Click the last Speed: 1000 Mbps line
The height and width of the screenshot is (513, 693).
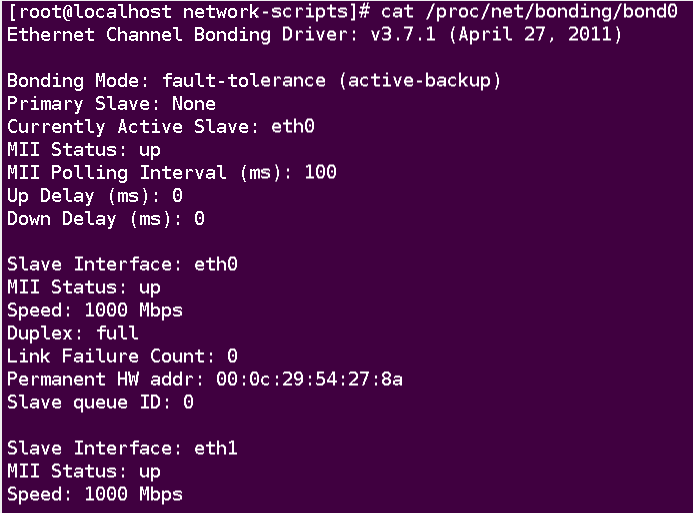point(95,495)
